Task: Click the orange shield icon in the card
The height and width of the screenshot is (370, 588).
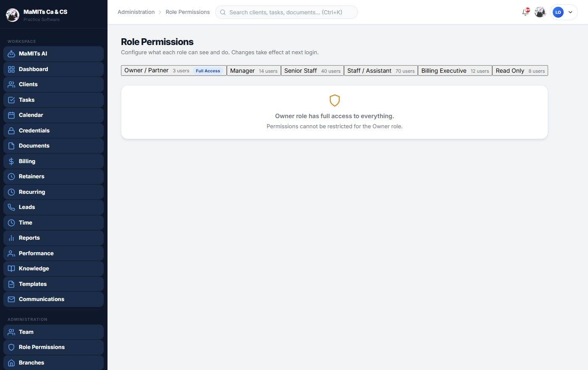Action: click(x=334, y=100)
